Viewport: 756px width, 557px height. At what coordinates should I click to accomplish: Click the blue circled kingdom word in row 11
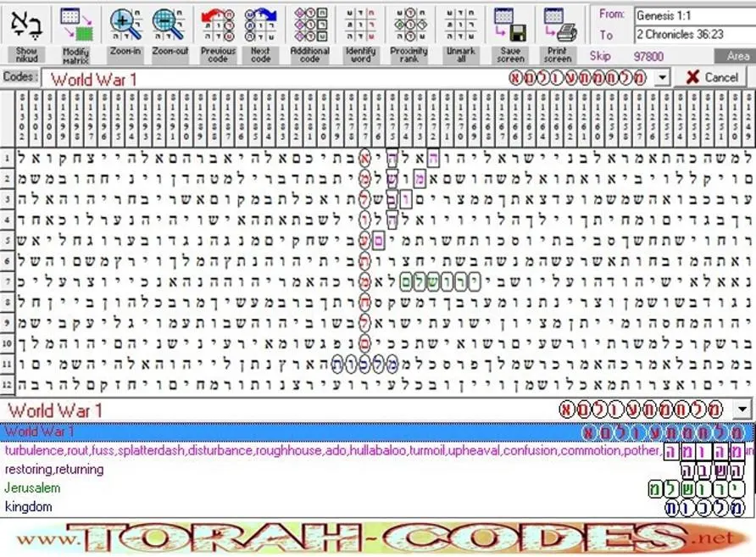pyautogui.click(x=365, y=364)
